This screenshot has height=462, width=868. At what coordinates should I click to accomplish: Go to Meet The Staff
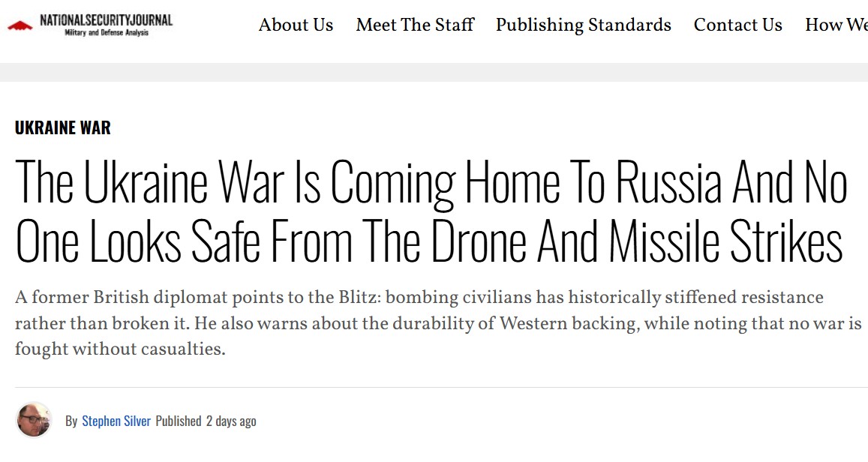[415, 25]
